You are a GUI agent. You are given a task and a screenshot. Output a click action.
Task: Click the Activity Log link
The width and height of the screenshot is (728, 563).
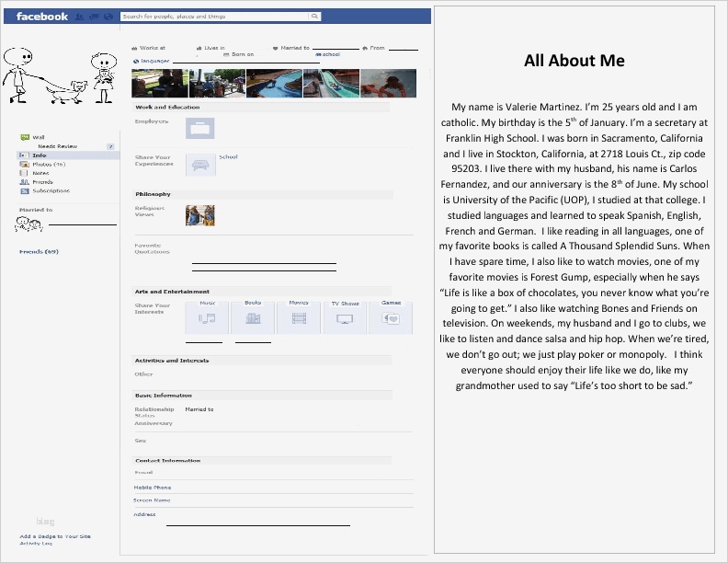tap(36, 543)
